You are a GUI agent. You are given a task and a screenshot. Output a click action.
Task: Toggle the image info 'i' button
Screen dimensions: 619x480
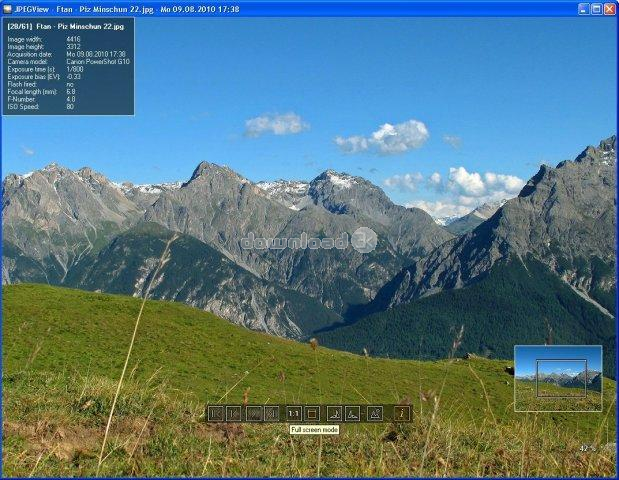coord(402,414)
